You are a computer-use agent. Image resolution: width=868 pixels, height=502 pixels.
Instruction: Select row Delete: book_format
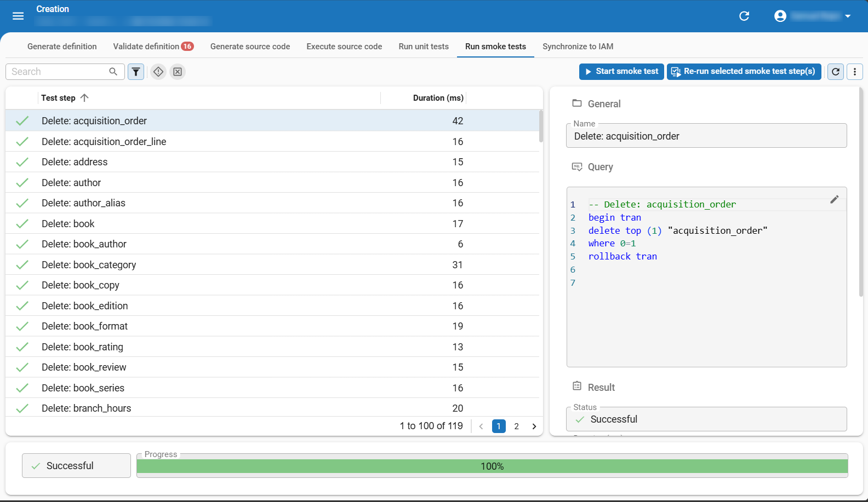pos(272,326)
